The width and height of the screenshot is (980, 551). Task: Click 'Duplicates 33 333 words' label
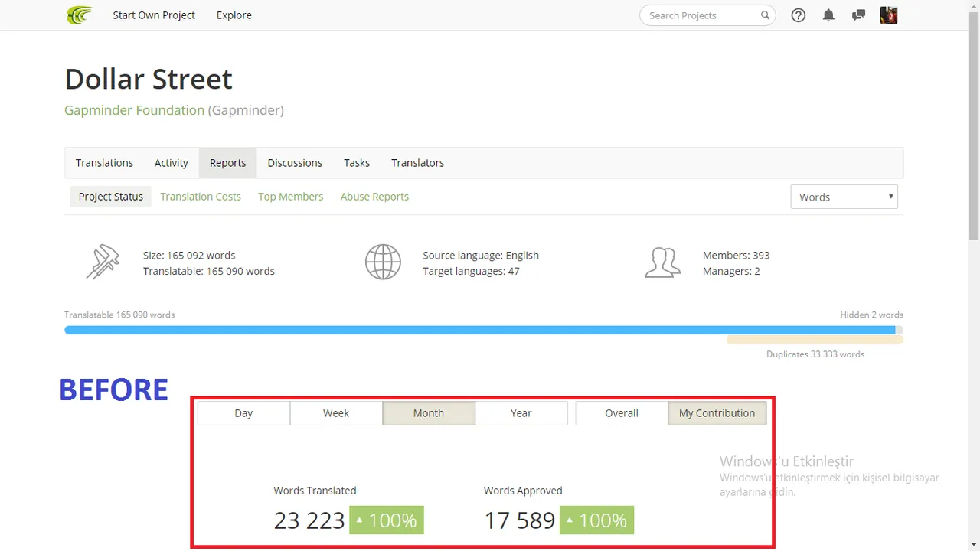815,354
